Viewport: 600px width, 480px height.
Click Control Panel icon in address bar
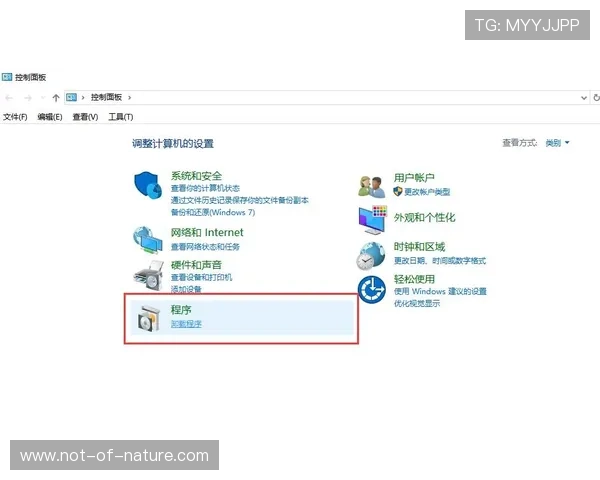tap(72, 97)
